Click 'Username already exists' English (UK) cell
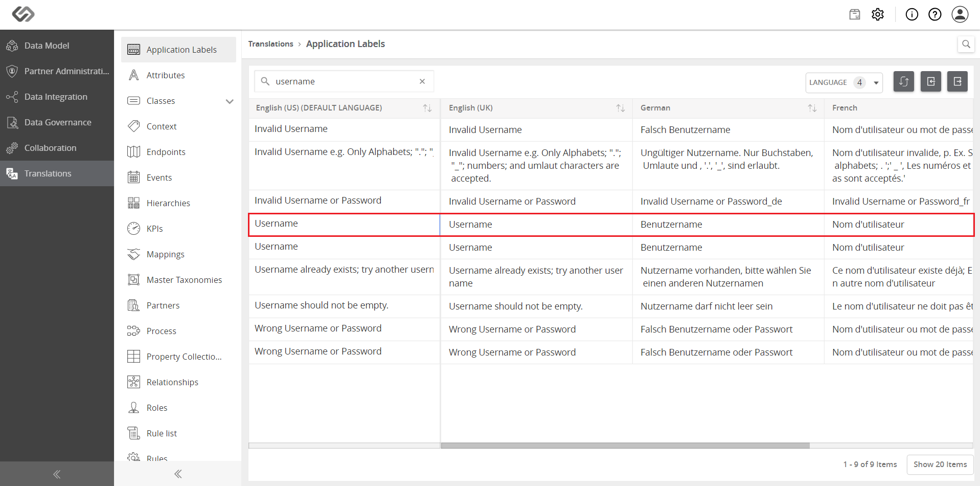This screenshot has height=486, width=980. click(x=536, y=277)
